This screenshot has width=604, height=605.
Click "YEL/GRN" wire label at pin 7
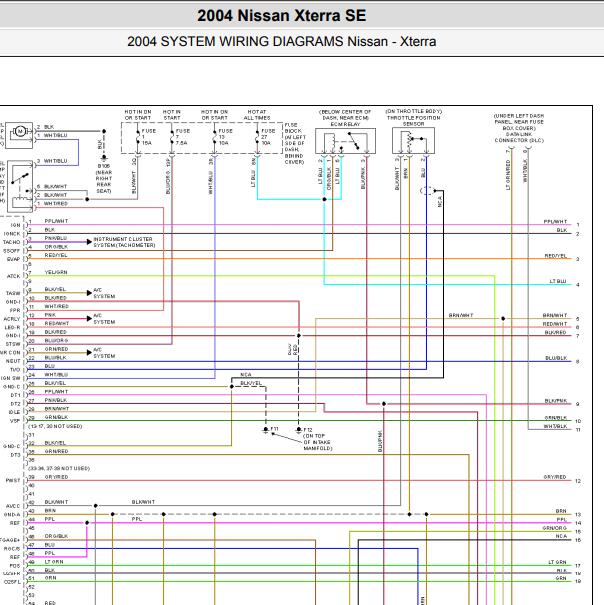[56, 272]
